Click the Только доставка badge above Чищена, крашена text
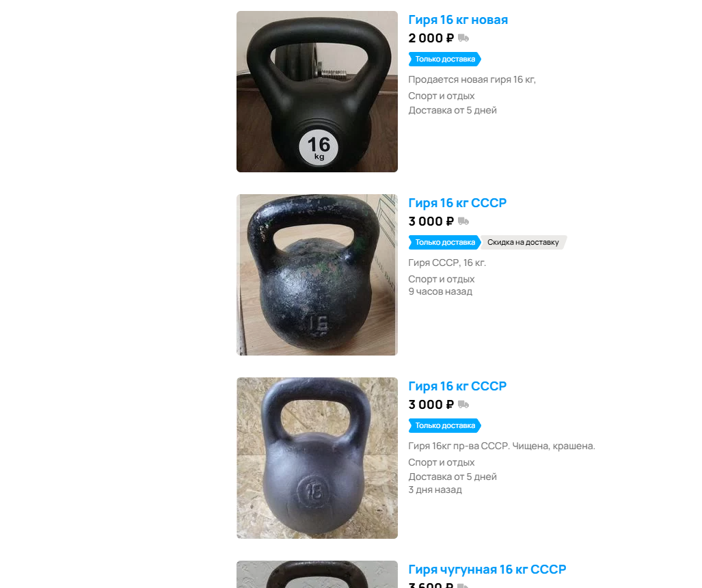Screen dimensions: 702x588 tap(444, 425)
